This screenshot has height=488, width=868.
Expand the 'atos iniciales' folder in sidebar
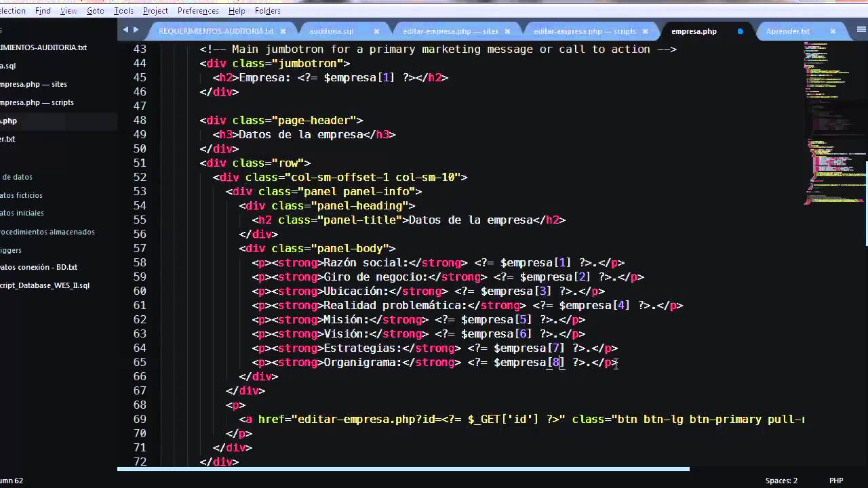pyautogui.click(x=22, y=213)
